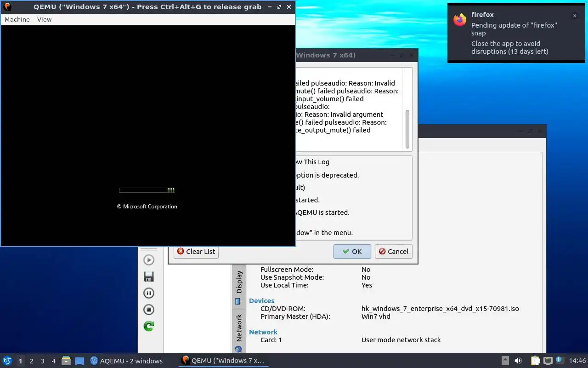
Task: Click the floppy Save VM state icon
Action: tap(149, 276)
